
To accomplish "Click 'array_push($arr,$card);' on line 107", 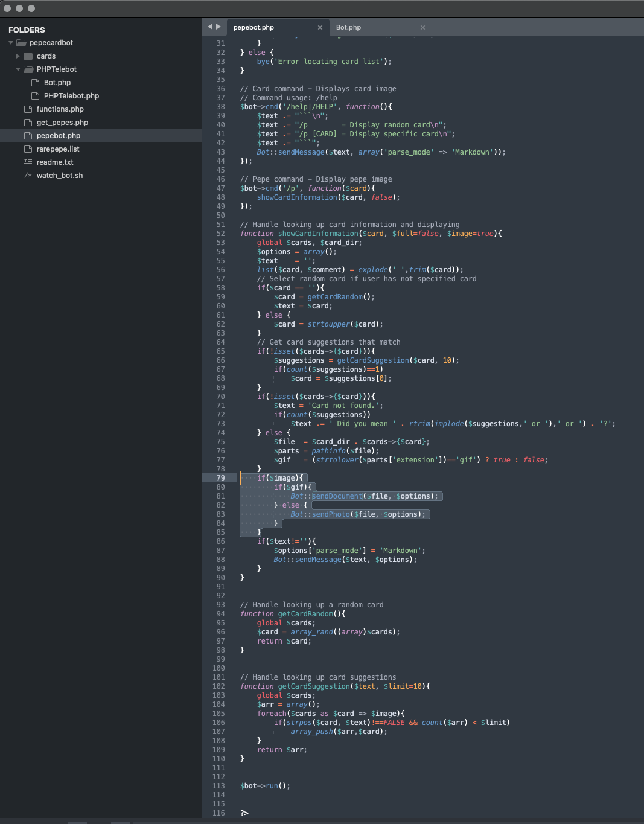I will (339, 732).
